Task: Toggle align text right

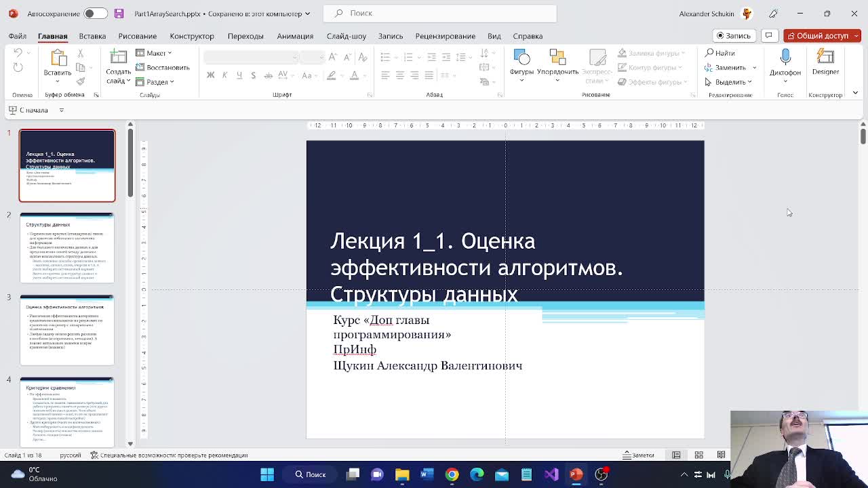Action: [414, 75]
